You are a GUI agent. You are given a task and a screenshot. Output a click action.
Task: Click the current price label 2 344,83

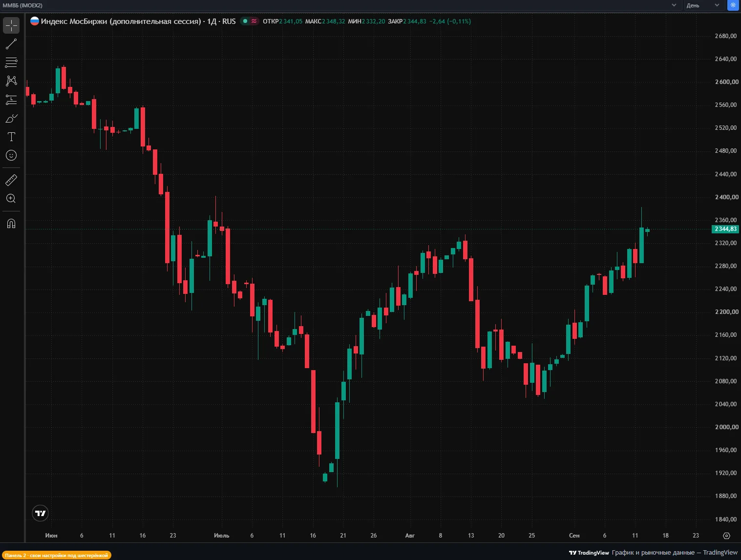click(x=725, y=229)
